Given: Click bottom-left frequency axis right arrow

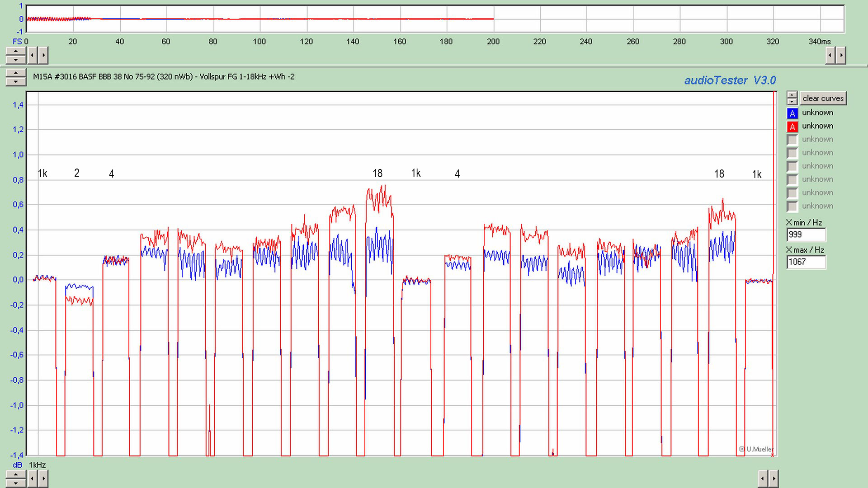Looking at the screenshot, I should pyautogui.click(x=43, y=478).
